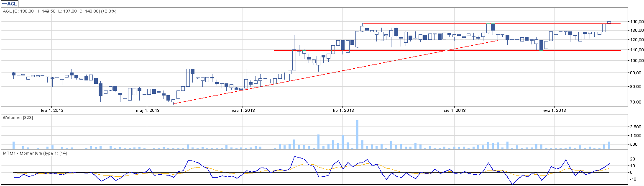Click the AGL OHLC values header
644x186 pixels.
59,11
